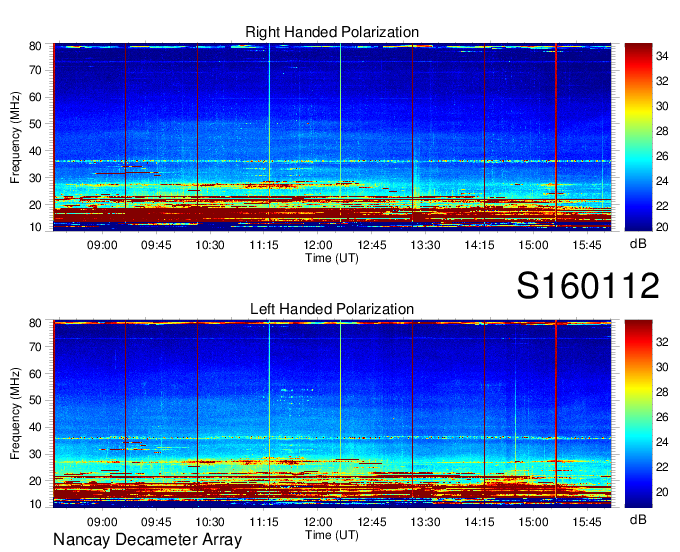Click the 10:30 tick under Right Handed plot

210,245
